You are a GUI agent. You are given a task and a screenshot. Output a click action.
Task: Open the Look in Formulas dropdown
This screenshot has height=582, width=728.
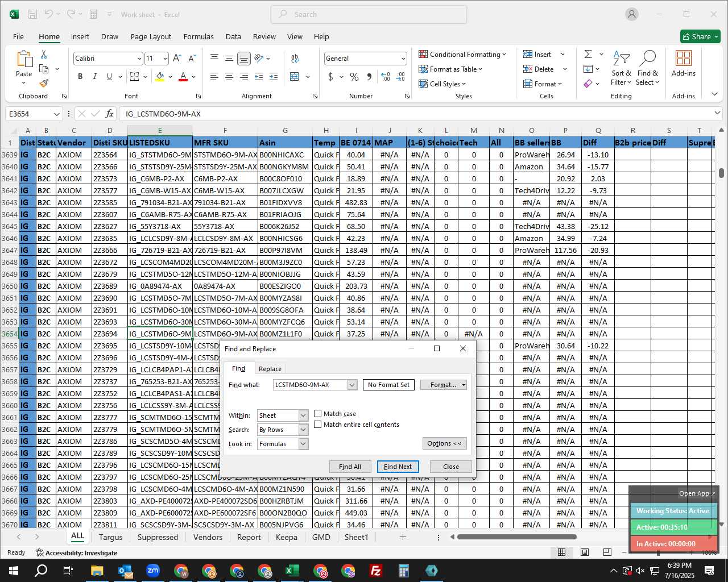[303, 444]
